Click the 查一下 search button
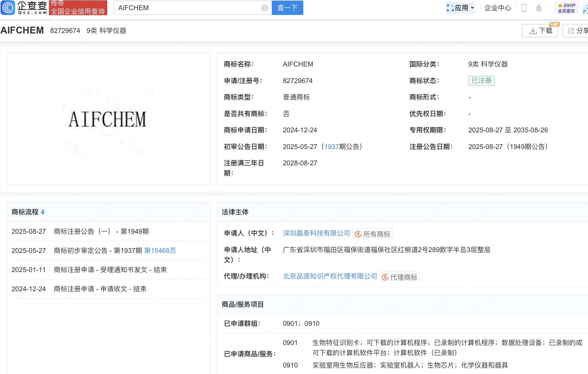This screenshot has height=374, width=588. click(x=287, y=8)
